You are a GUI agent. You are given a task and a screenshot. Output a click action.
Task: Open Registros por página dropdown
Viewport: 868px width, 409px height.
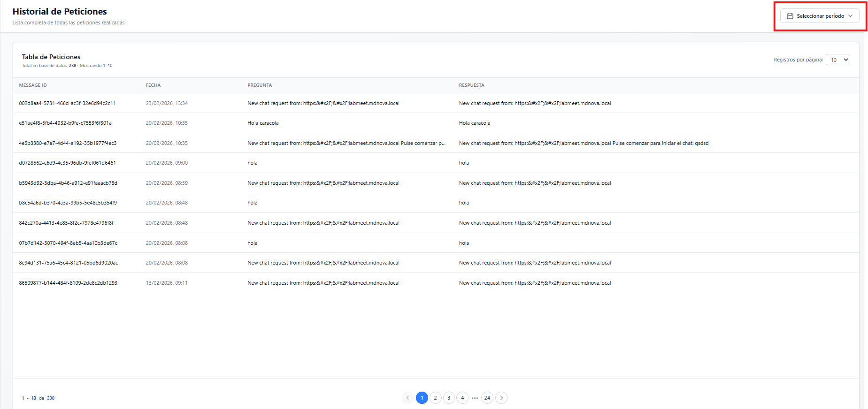tap(837, 60)
